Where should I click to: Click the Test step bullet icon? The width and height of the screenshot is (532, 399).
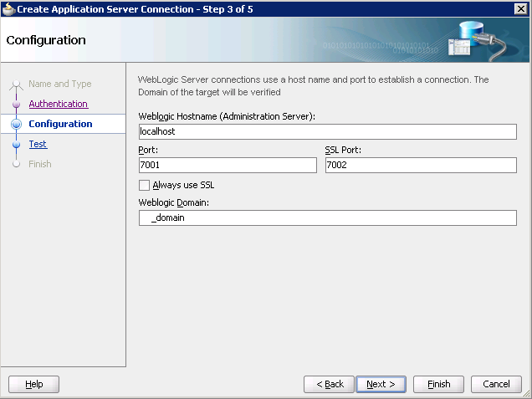click(16, 145)
